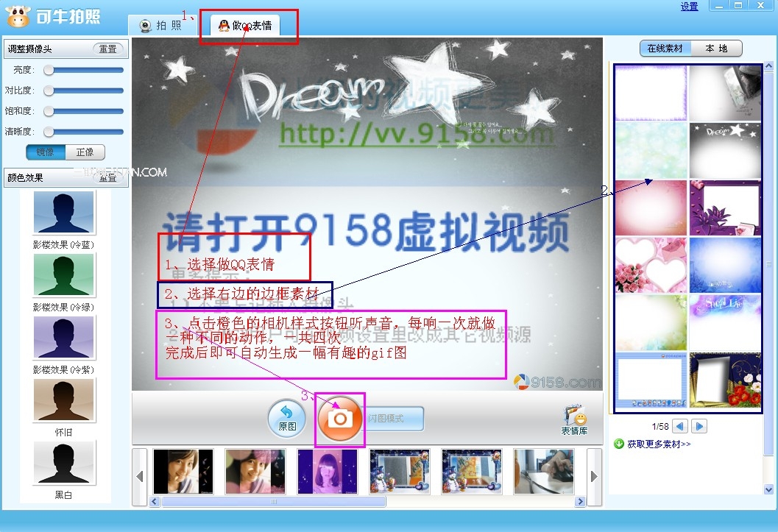Switch camera view to 正像 normal mode
The height and width of the screenshot is (532, 778).
(x=85, y=152)
